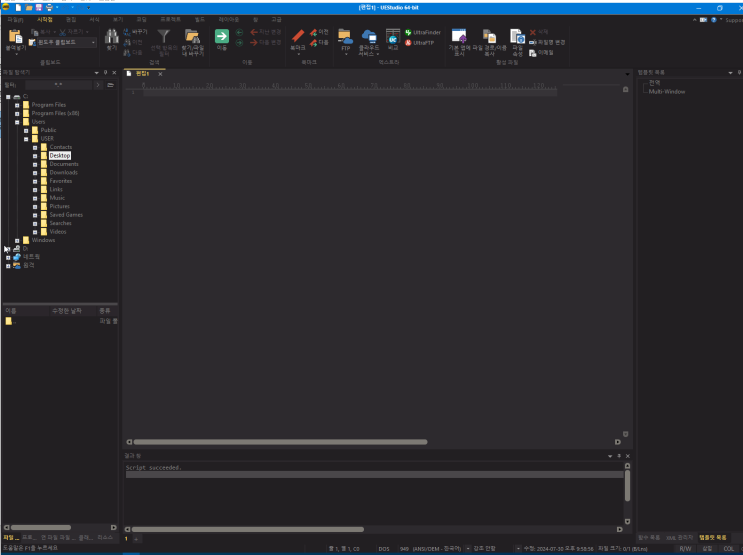This screenshot has width=743, height=555.
Task: Close the 편집1 document tab
Action: 160,74
